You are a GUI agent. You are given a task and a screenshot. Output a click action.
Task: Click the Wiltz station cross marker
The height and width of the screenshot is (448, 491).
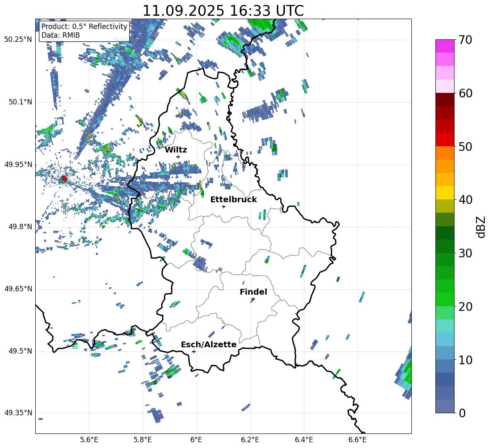(x=178, y=157)
